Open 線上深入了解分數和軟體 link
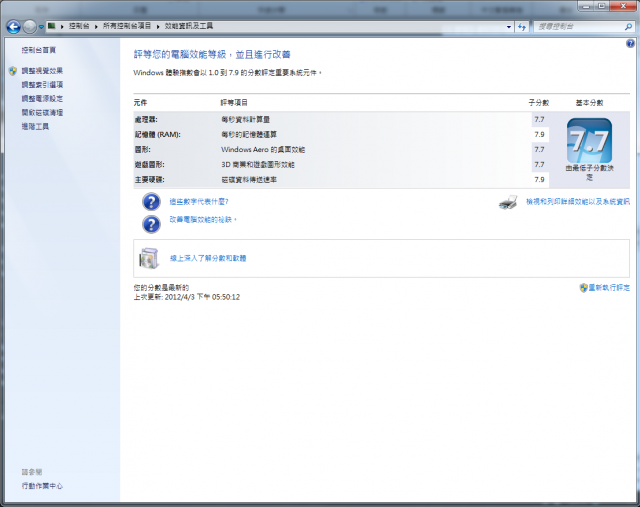Image resolution: width=640 pixels, height=507 pixels. pyautogui.click(x=208, y=258)
